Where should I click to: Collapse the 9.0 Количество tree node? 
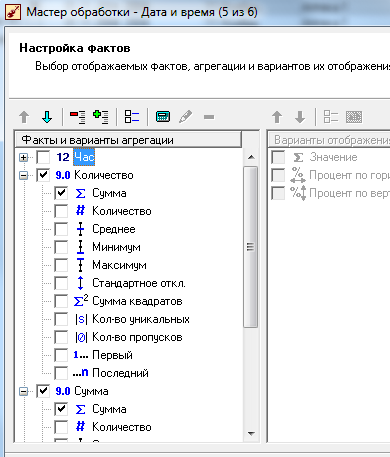click(x=23, y=175)
